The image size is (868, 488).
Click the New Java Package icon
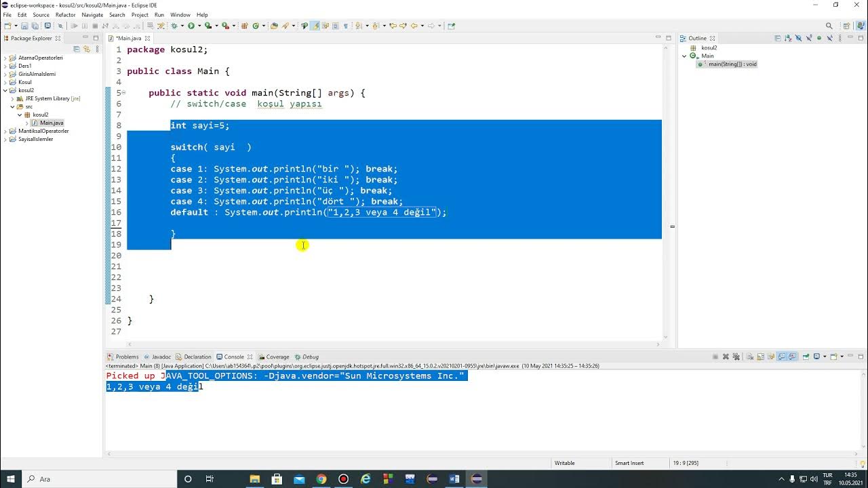[245, 26]
